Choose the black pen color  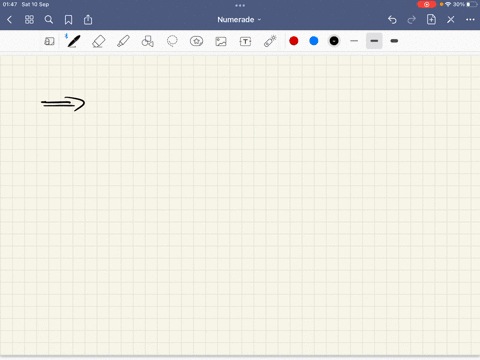click(334, 41)
